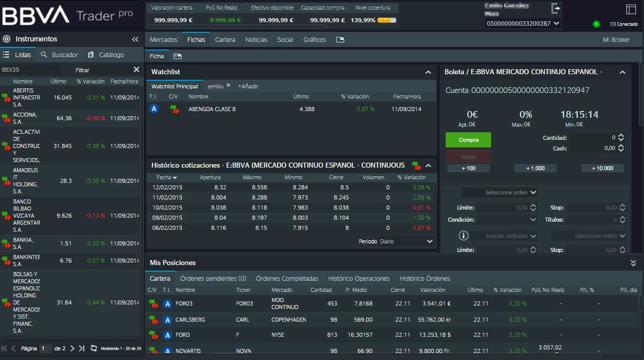Image resolution: width=644 pixels, height=360 pixels.
Task: Open the Noticias tab
Action: pos(256,40)
